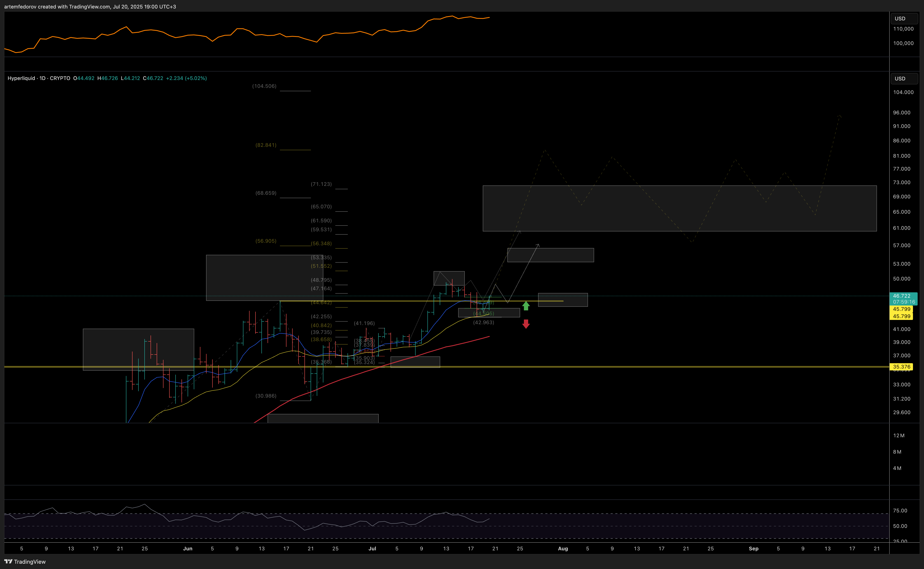This screenshot has width=924, height=569.
Task: Click 110,000 on the top pane price axis
Action: (903, 29)
